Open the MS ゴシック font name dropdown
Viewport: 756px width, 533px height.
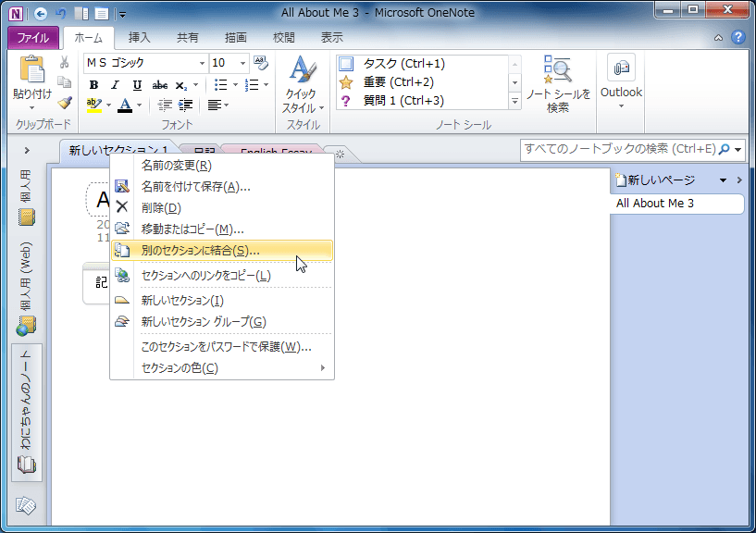pyautogui.click(x=202, y=63)
